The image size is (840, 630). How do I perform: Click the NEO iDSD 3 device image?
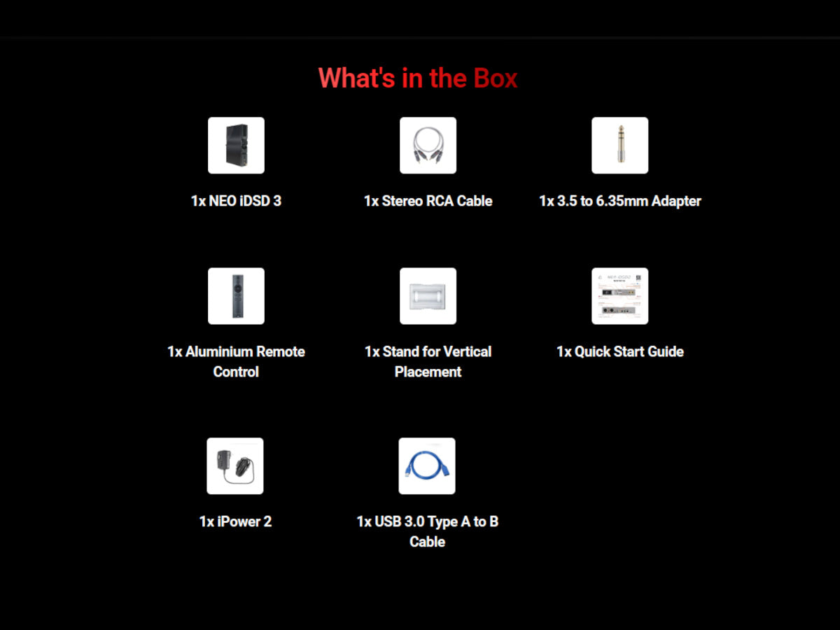[236, 146]
